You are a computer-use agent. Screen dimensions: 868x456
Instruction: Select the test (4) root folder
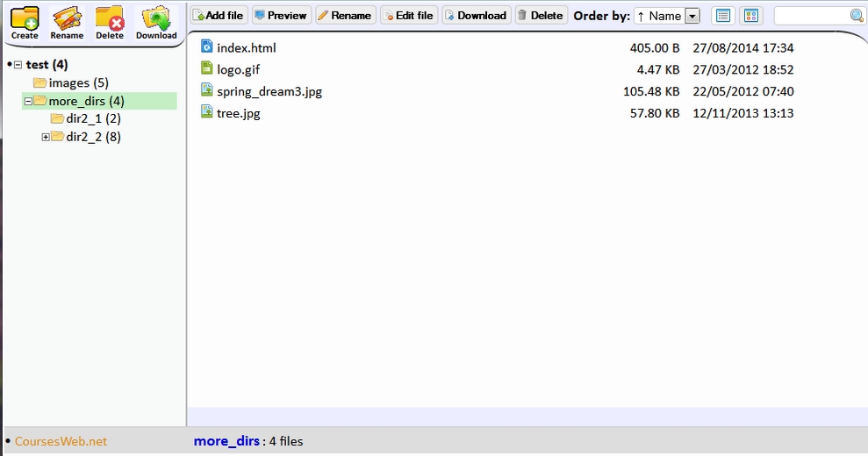(47, 65)
